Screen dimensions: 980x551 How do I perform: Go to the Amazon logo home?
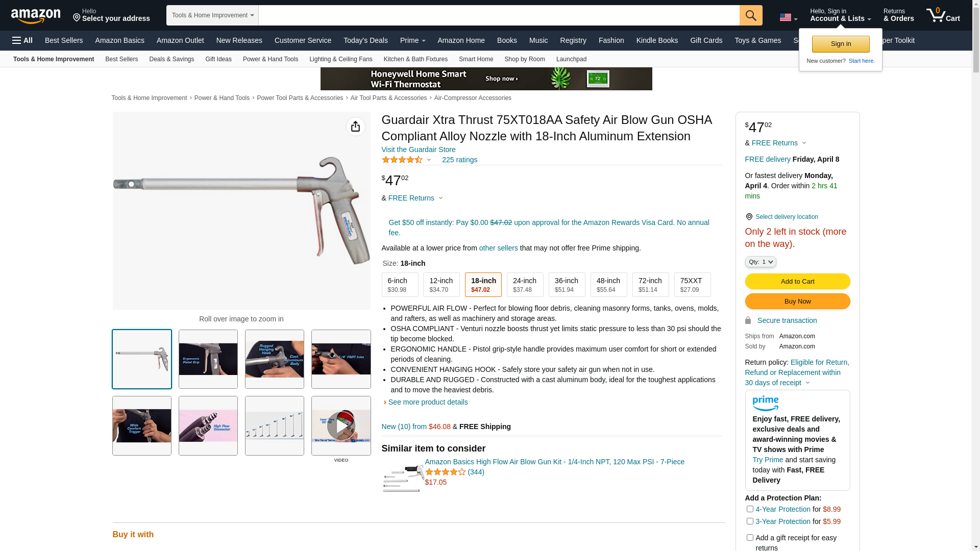pyautogui.click(x=36, y=16)
